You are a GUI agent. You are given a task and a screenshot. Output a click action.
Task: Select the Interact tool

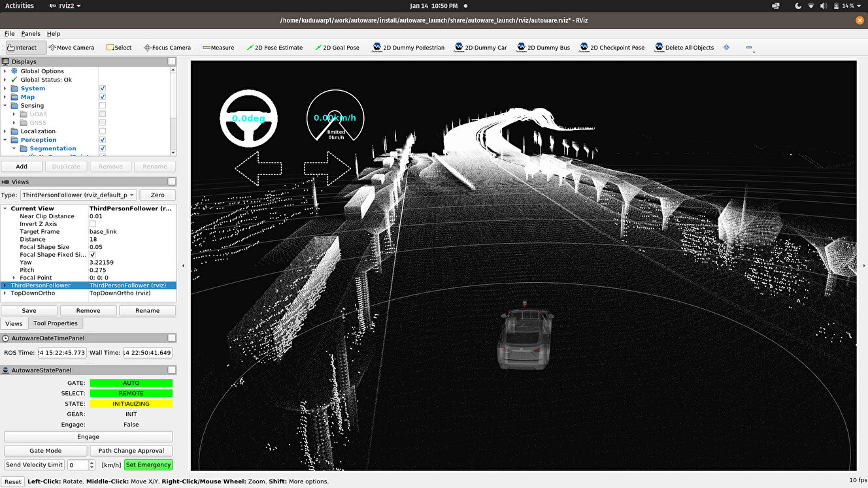tap(25, 48)
